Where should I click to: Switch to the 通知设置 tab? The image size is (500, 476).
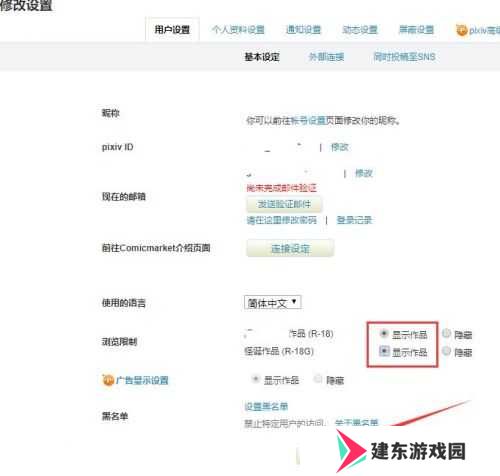click(x=303, y=30)
